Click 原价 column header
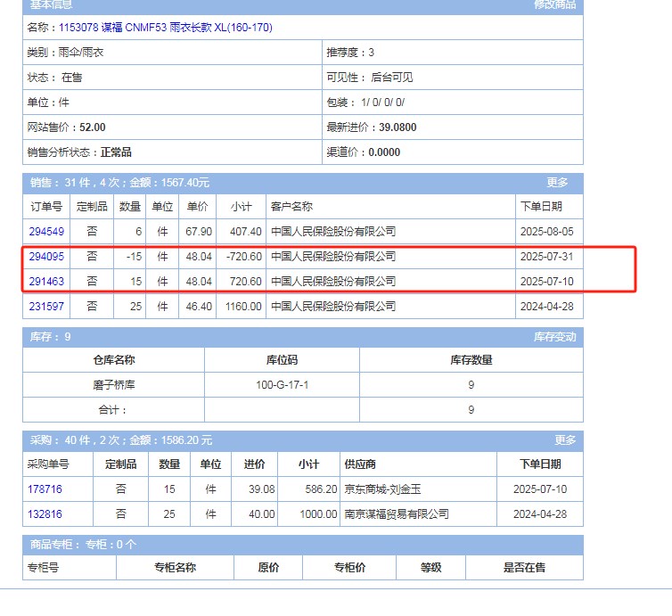672x616 pixels. 268,568
